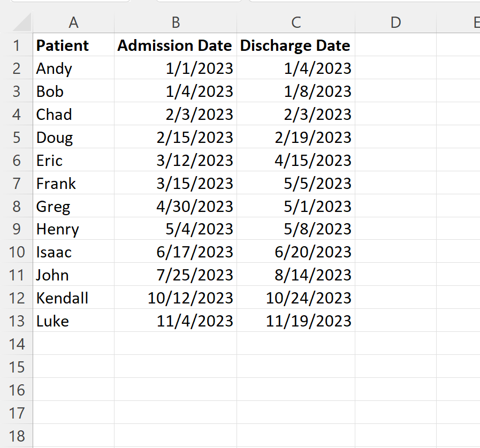Select row 7 header
The width and height of the screenshot is (480, 448).
tap(17, 183)
